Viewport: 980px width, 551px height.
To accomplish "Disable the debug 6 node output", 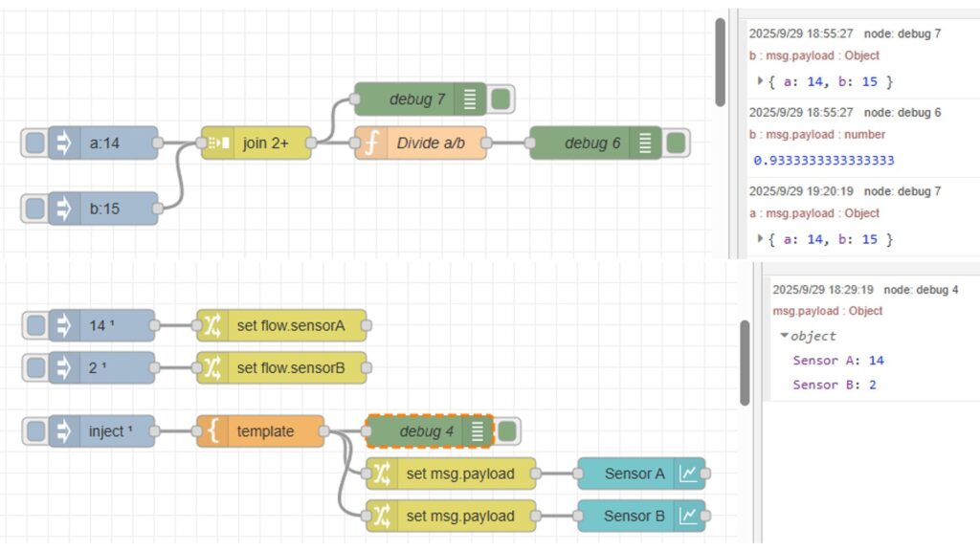I will (x=676, y=143).
